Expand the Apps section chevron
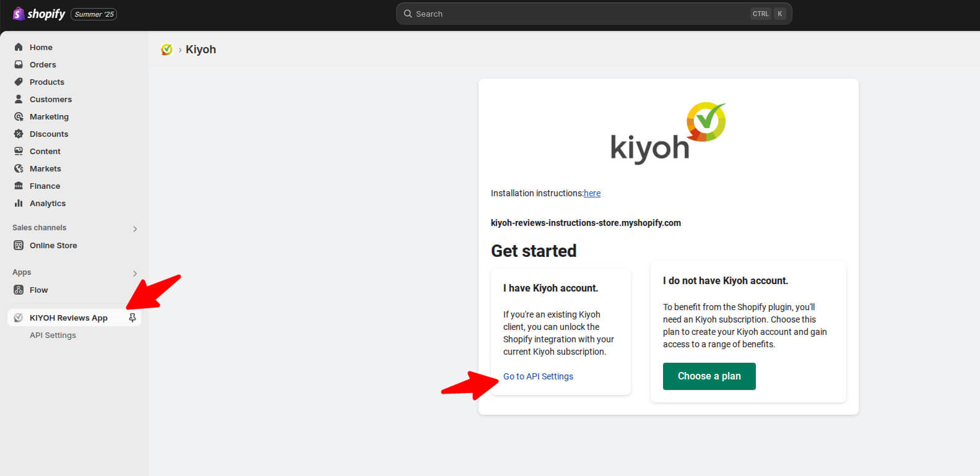Screen dimensions: 980x476 (x=135, y=274)
